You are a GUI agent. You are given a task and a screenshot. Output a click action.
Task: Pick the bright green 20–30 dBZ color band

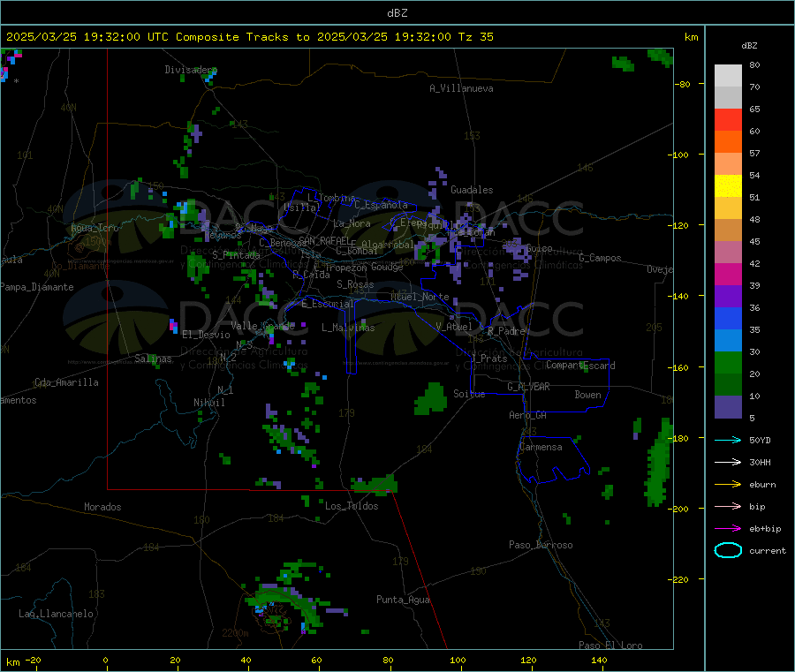tap(728, 362)
